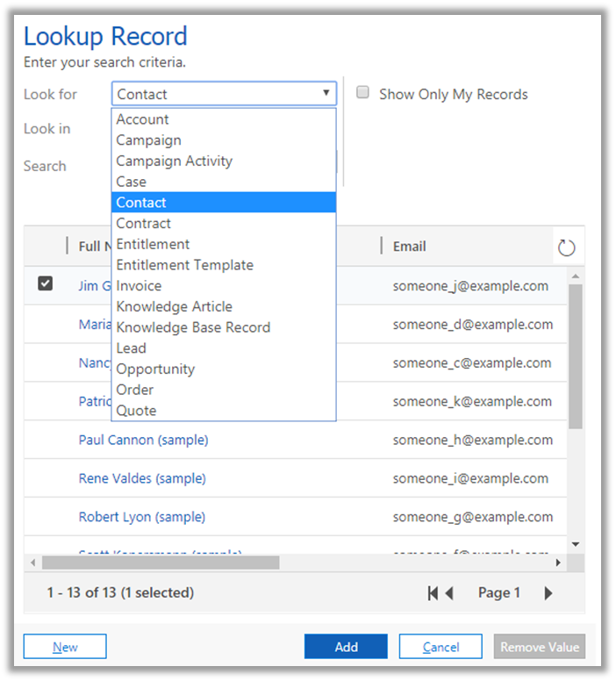Enable Show Only My Records checkbox
The image size is (616, 681).
(362, 93)
